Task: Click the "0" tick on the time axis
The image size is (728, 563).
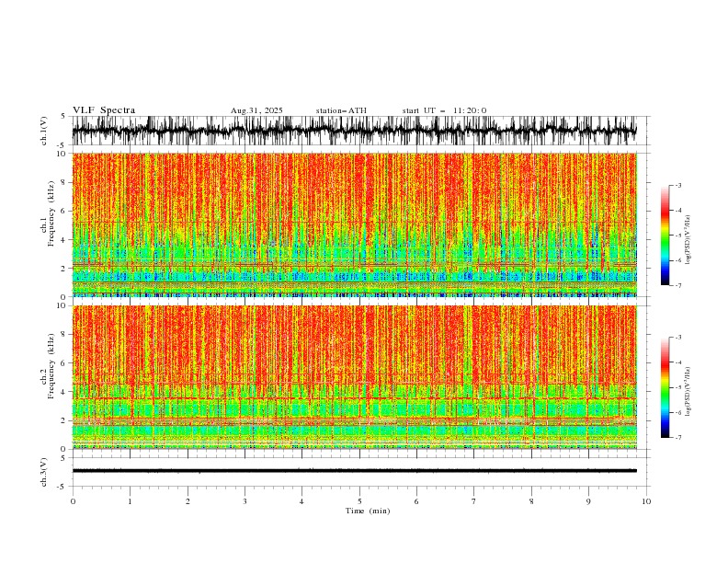Action: tap(73, 501)
